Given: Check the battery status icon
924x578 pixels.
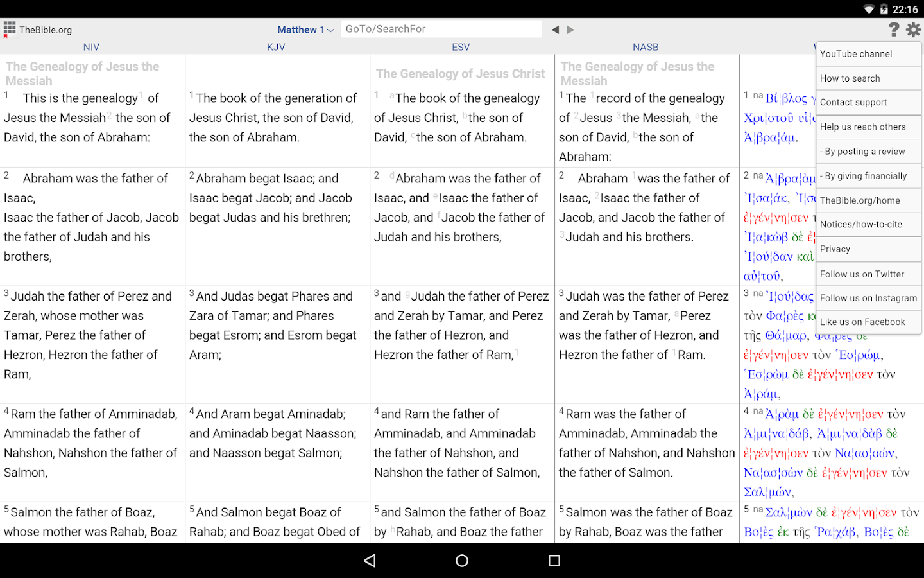Looking at the screenshot, I should point(884,9).
